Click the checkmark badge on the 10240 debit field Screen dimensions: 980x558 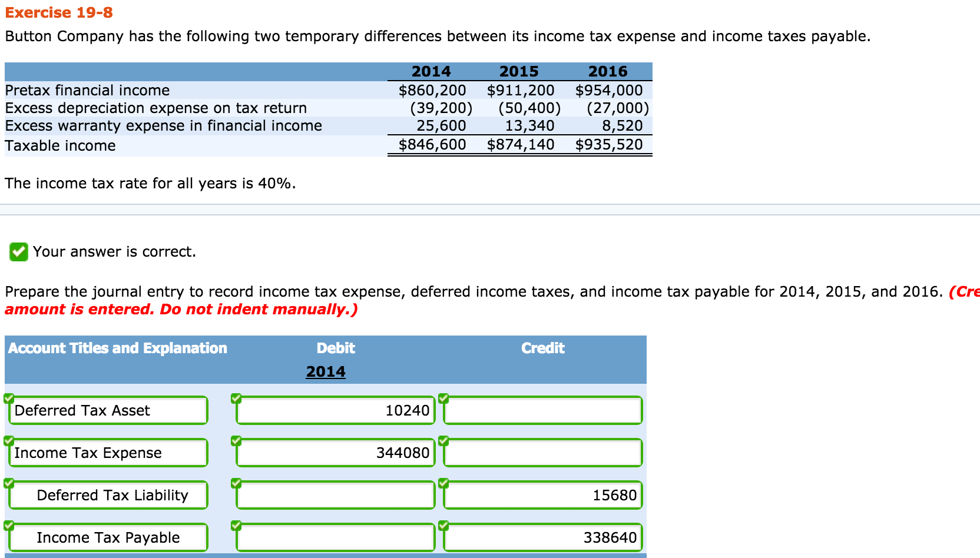point(236,398)
